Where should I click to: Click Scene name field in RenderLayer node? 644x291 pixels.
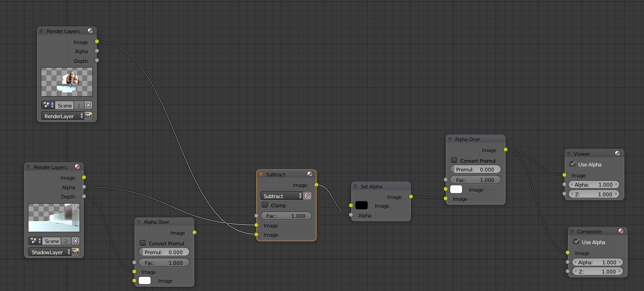(65, 105)
